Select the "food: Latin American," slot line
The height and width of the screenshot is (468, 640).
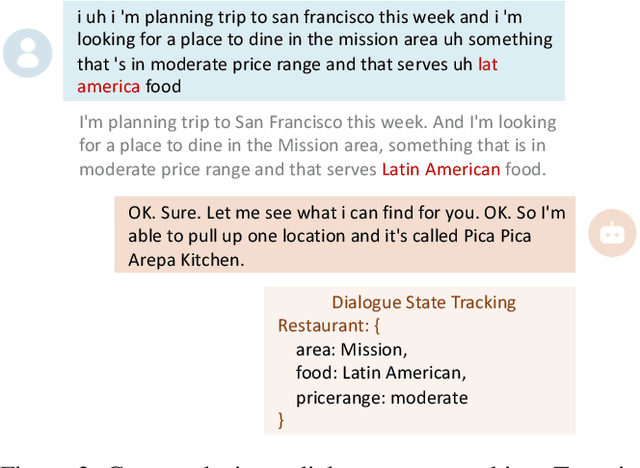coord(380,374)
